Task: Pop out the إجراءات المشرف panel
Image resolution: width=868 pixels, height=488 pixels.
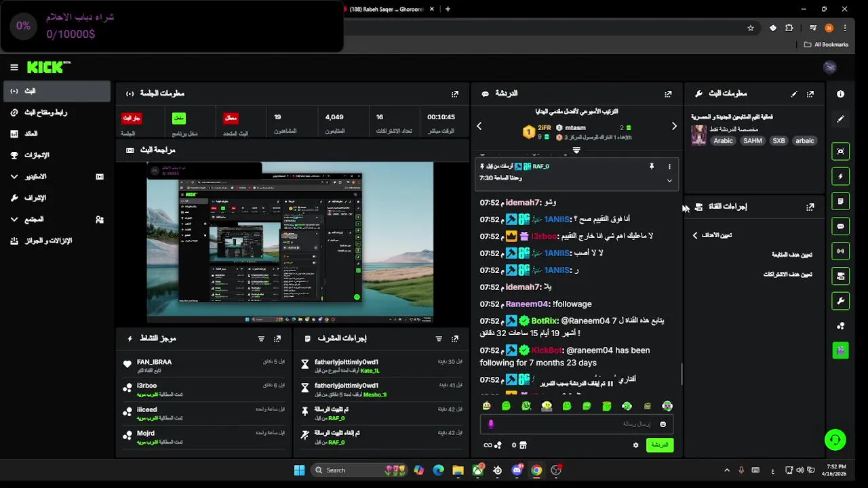Action: coord(455,338)
